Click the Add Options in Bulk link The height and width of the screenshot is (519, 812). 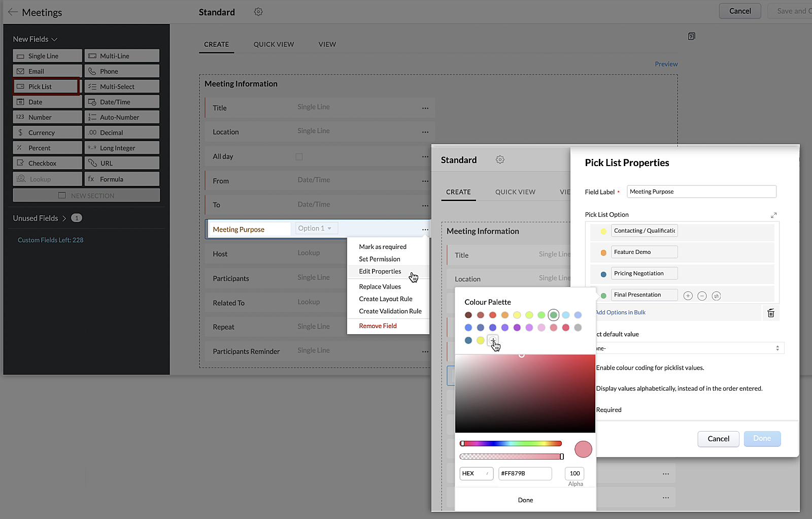tap(621, 312)
